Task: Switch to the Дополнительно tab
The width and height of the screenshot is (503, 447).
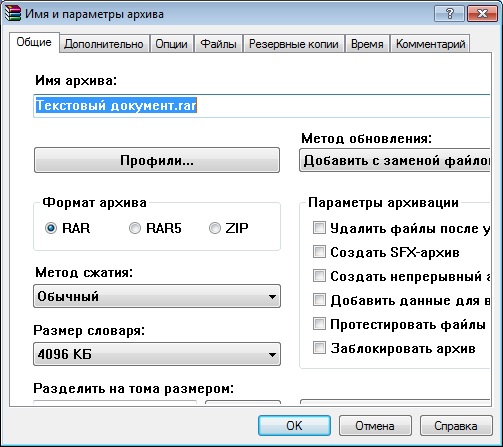Action: point(104,44)
